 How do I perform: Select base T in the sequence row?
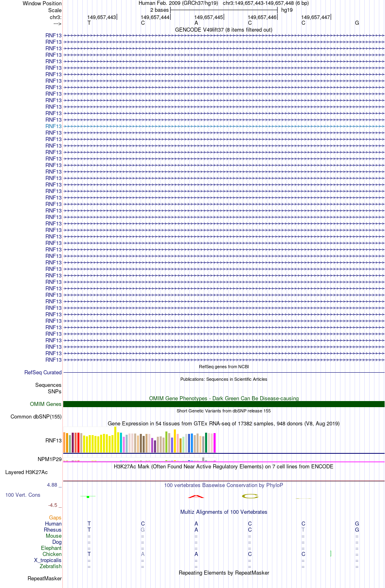pyautogui.click(x=89, y=23)
